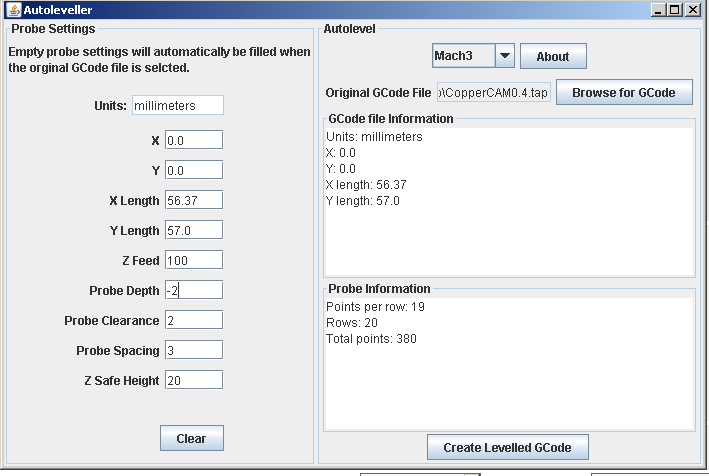Click the Y origin input field
This screenshot has height=476, width=709.
point(194,170)
